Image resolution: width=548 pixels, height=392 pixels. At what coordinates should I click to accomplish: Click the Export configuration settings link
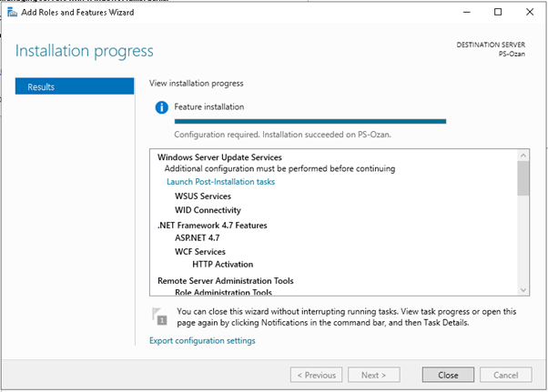(202, 341)
